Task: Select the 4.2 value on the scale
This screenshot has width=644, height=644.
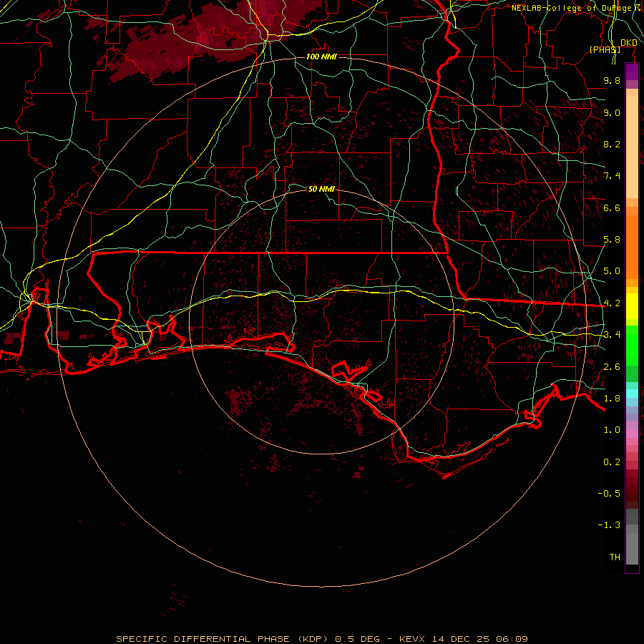Action: [612, 303]
